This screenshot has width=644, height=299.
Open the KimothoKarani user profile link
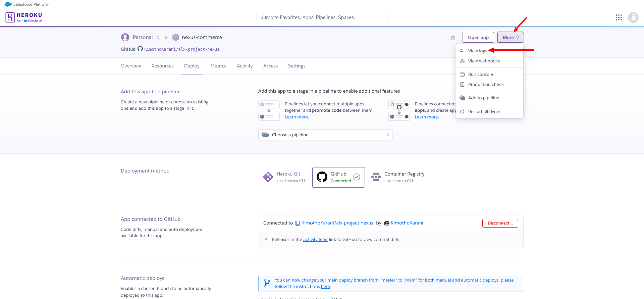pos(407,223)
